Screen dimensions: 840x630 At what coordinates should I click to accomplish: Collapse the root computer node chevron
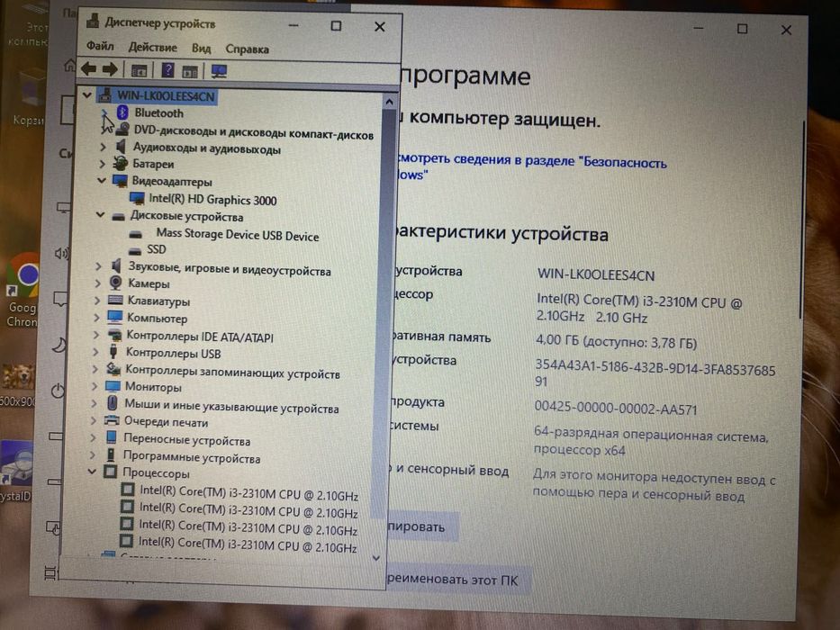pos(86,95)
